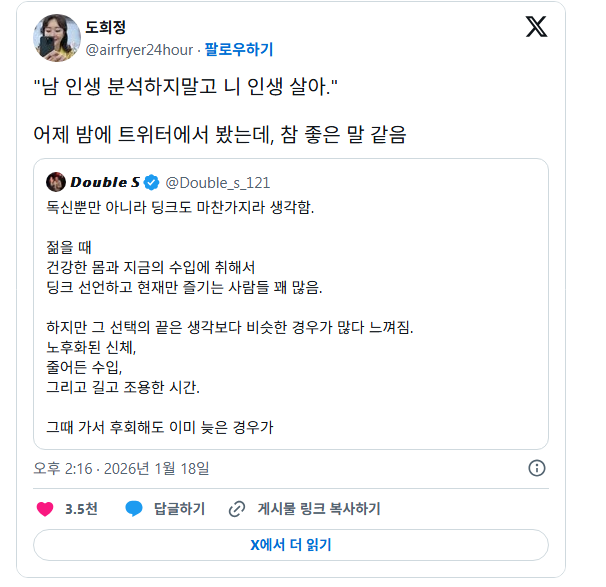Click the 팔로우하기 follow link
Screen dimensions: 606x587
(x=239, y=49)
